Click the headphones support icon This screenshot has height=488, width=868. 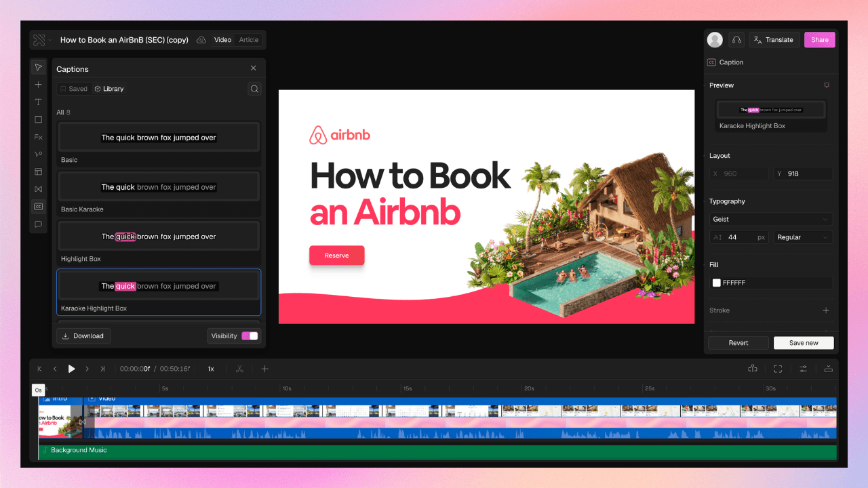(736, 40)
